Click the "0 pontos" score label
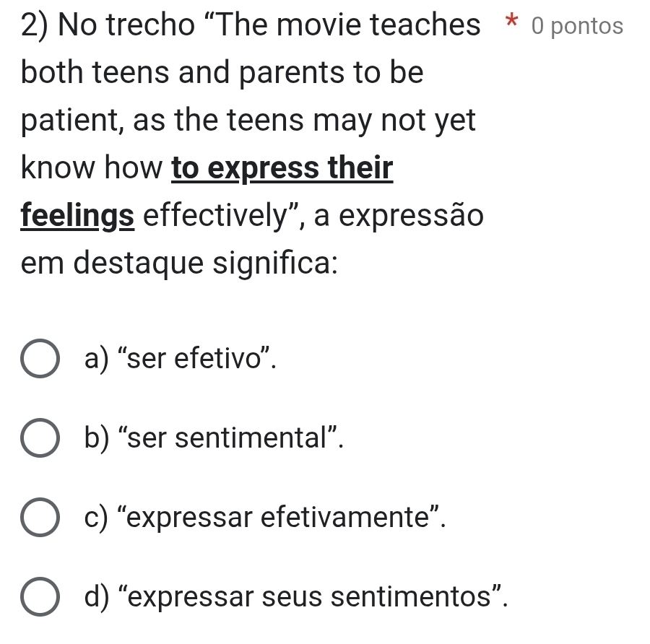Image resolution: width=650 pixels, height=644 pixels. (577, 27)
